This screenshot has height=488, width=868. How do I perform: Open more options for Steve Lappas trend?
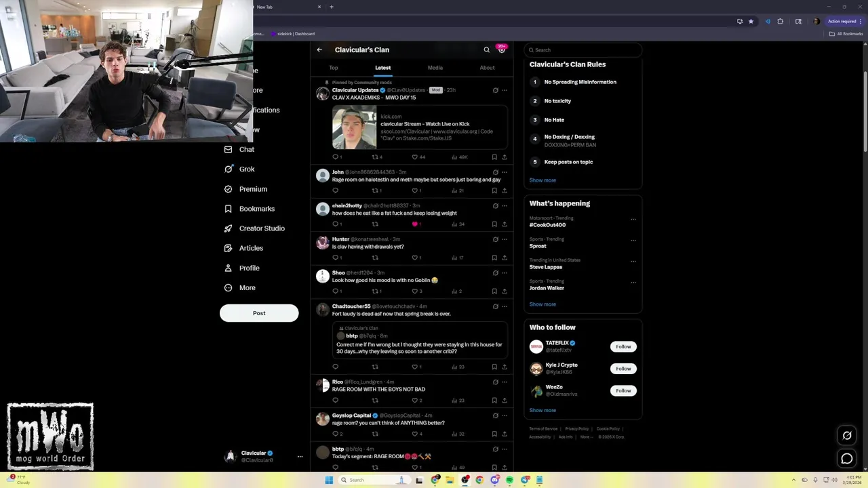click(x=633, y=261)
